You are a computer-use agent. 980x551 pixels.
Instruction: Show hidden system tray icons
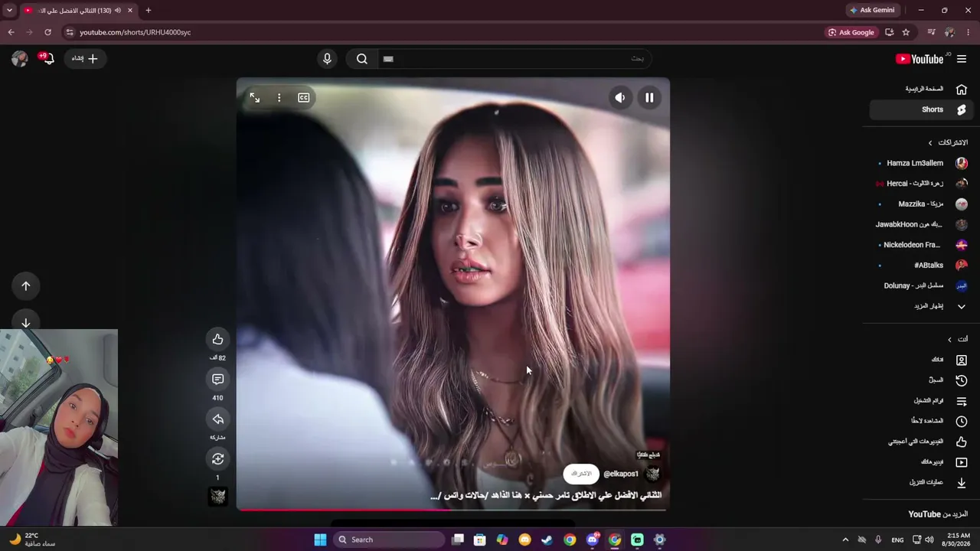pyautogui.click(x=845, y=540)
